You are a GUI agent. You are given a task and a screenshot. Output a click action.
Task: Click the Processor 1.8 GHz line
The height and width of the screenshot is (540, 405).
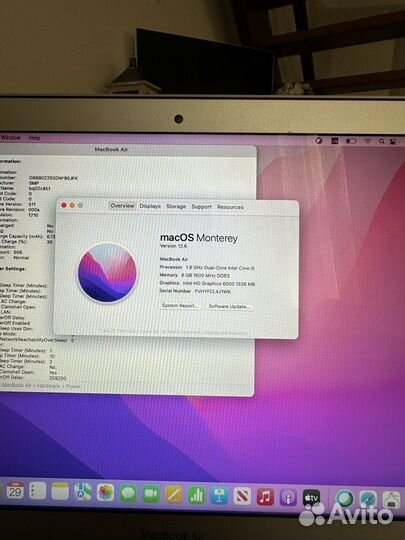tap(207, 268)
